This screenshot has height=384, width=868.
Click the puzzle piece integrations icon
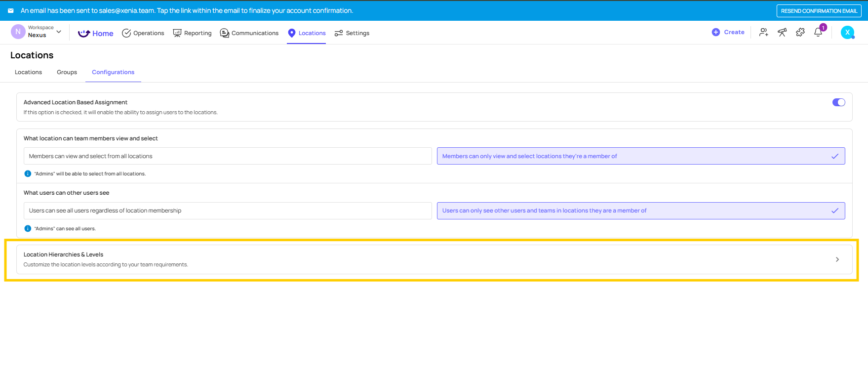(800, 33)
